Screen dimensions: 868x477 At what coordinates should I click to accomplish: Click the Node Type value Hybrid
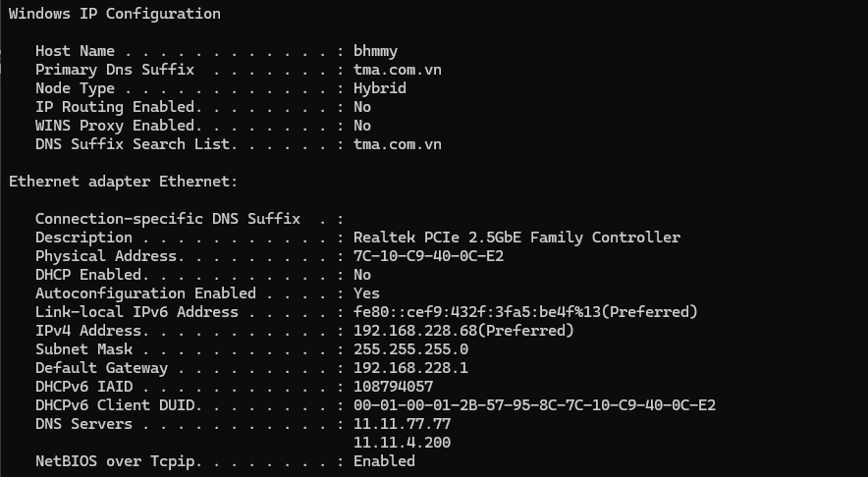(x=379, y=88)
